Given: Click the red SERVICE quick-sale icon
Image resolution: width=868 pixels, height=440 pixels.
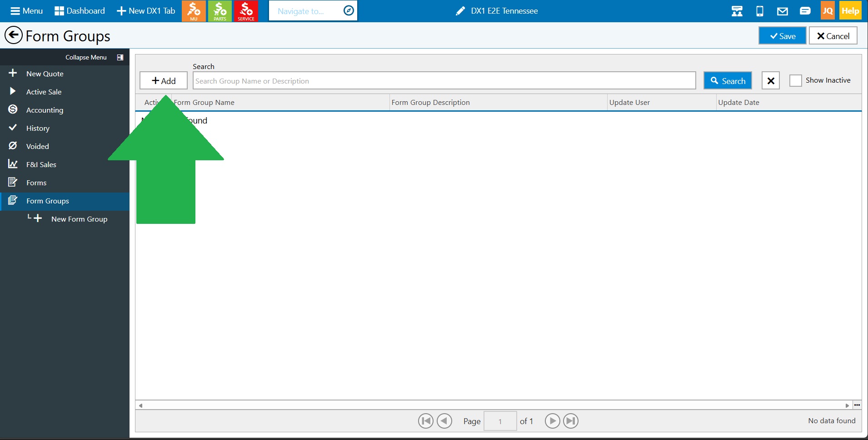Looking at the screenshot, I should pyautogui.click(x=246, y=11).
